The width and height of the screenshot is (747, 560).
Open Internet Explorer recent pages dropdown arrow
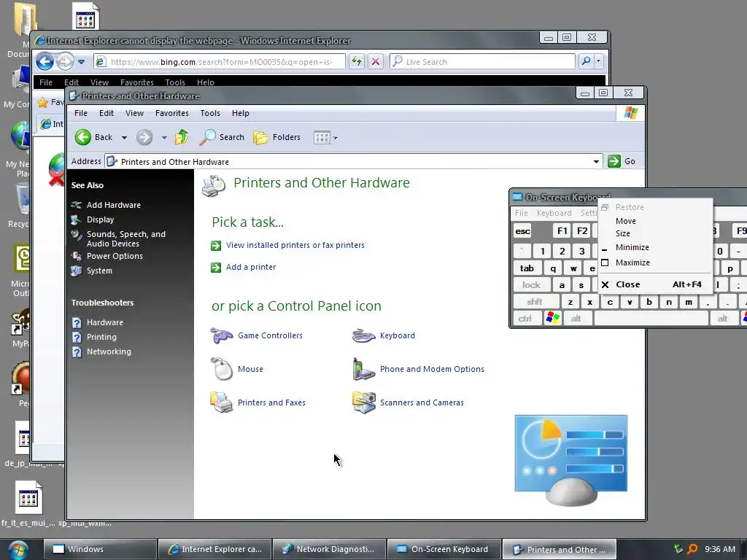point(82,62)
